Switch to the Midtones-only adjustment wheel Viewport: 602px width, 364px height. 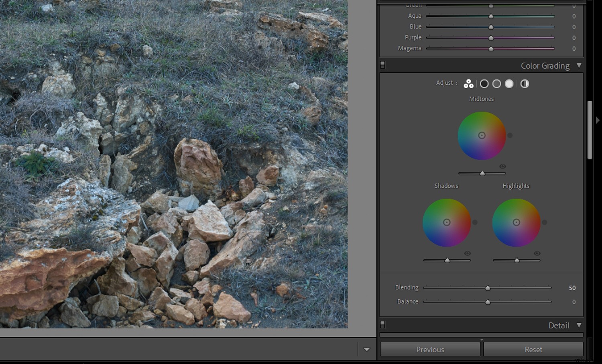(x=497, y=83)
